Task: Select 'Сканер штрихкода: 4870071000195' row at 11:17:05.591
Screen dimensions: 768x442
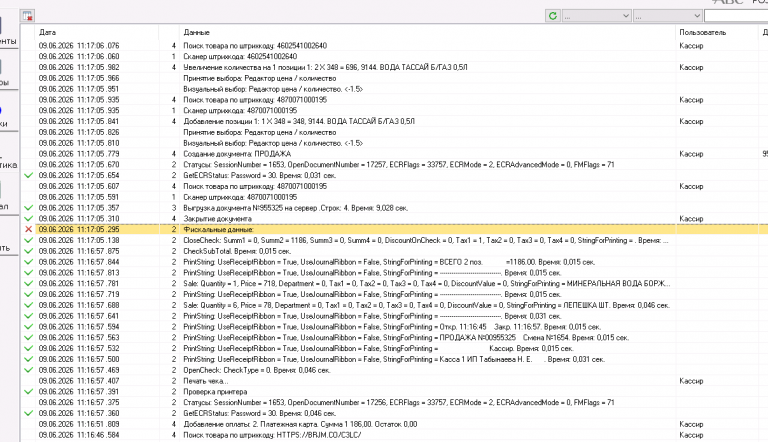Action: pyautogui.click(x=240, y=197)
